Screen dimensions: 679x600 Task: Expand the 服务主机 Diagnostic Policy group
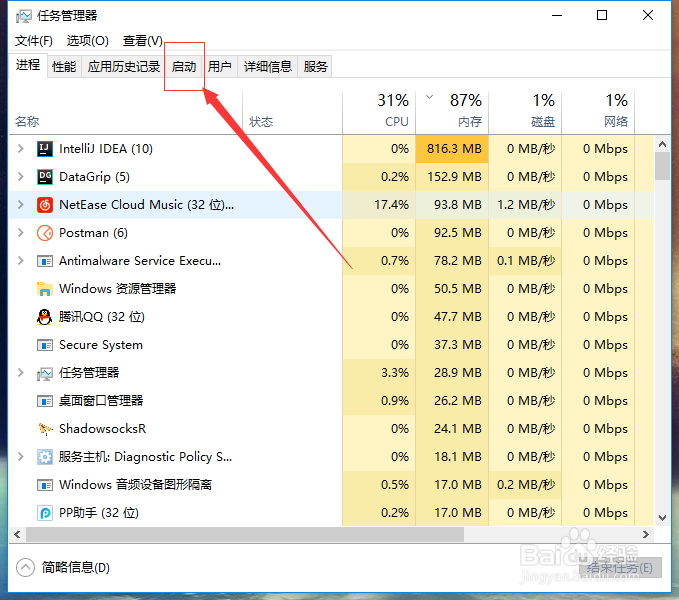coord(20,457)
